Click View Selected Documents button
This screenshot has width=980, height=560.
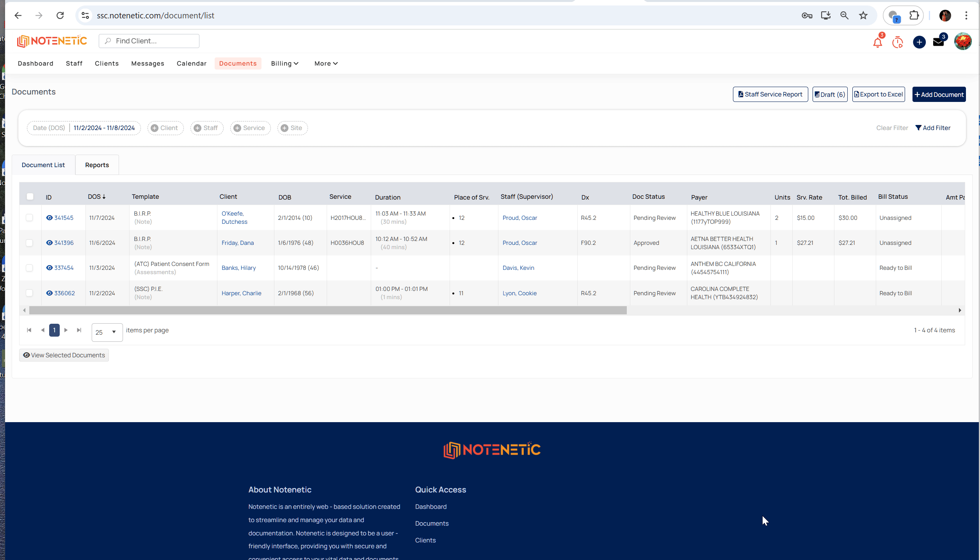pos(64,355)
